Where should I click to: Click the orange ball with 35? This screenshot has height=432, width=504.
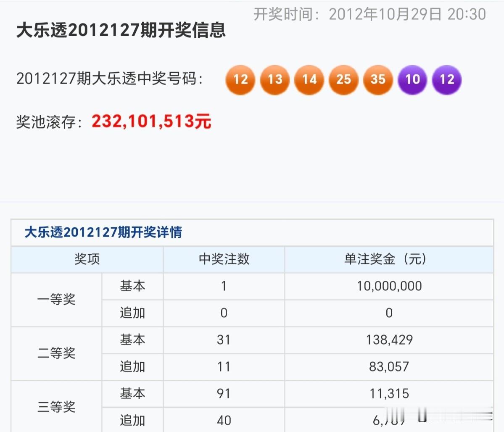[x=378, y=80]
